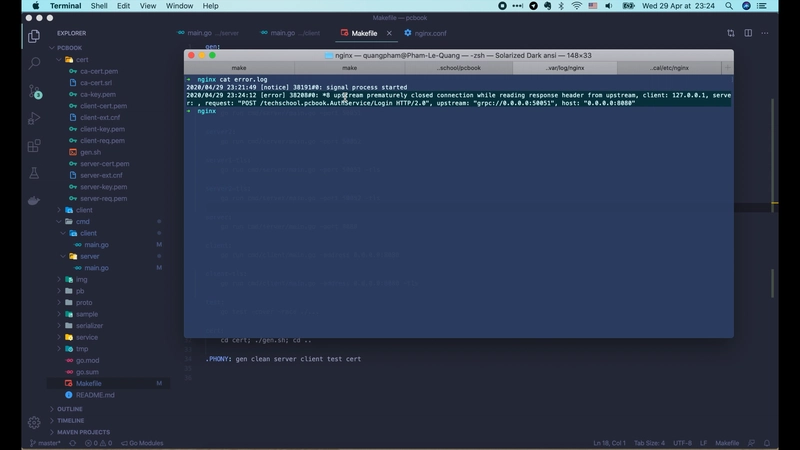800x450 pixels.
Task: Expand the img folder
Action: coord(59,279)
